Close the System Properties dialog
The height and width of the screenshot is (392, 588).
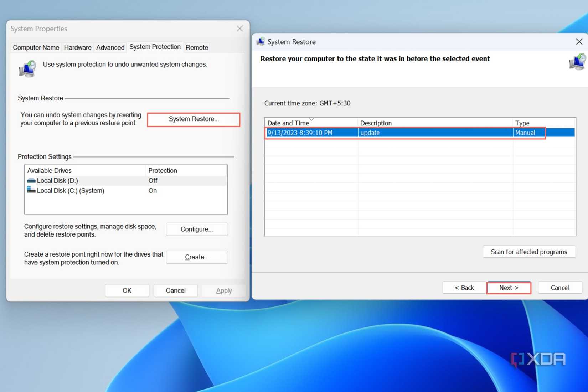coord(240,29)
